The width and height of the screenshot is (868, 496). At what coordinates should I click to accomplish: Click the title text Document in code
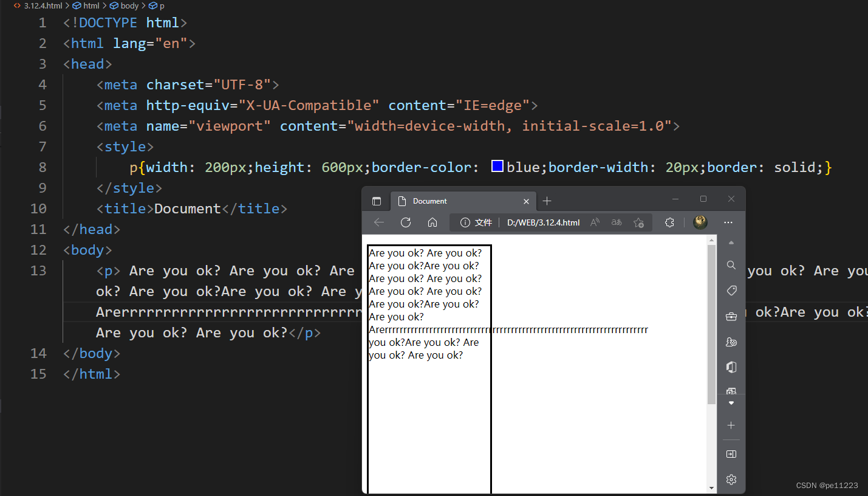coord(188,208)
